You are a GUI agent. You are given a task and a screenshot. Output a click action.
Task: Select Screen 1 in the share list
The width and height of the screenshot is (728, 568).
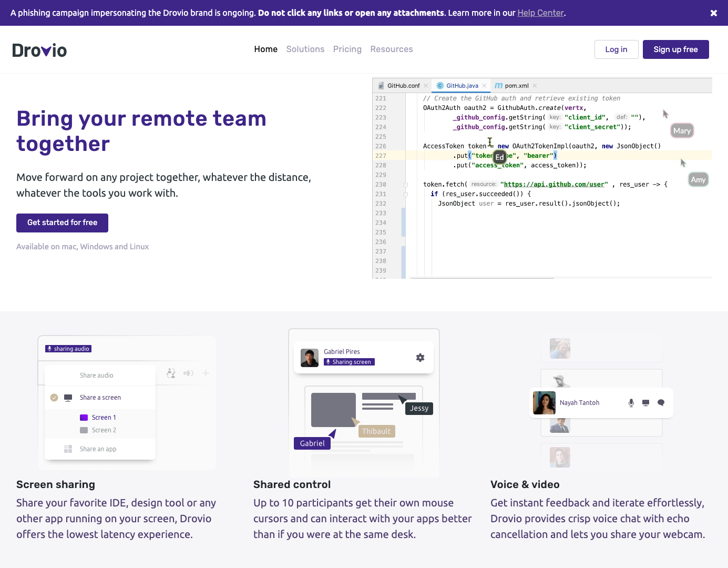[104, 418]
